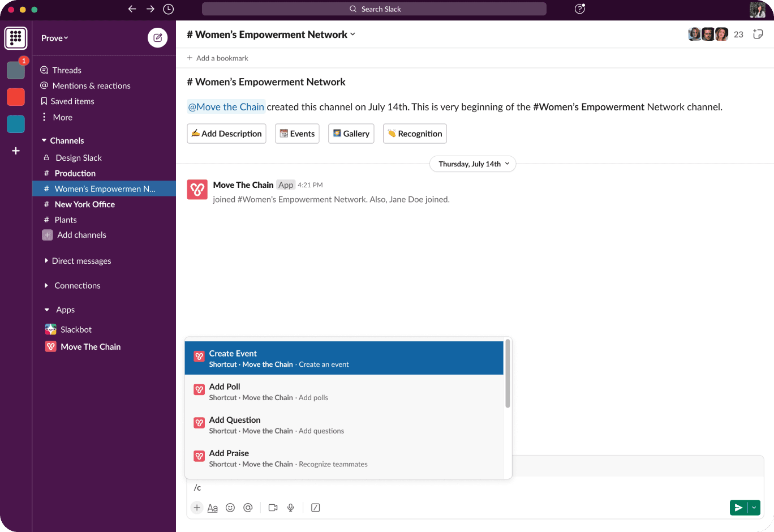Viewport: 774px width, 532px height.
Task: Record an audio clip with microphone
Action: pos(291,508)
